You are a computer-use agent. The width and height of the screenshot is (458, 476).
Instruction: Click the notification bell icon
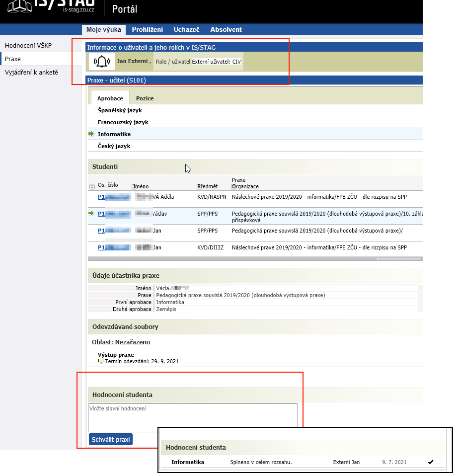[102, 62]
